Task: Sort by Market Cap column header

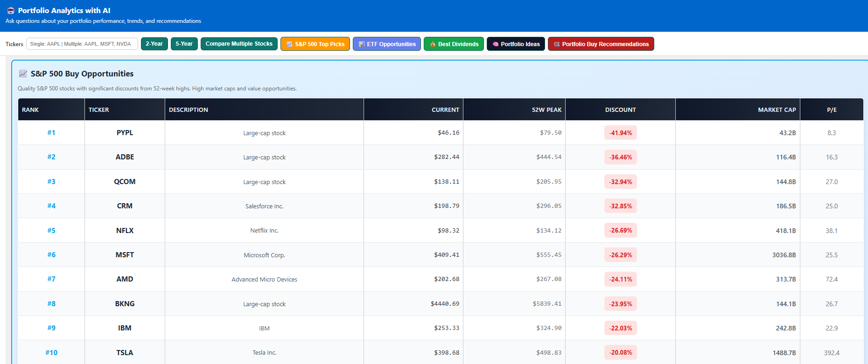Action: click(x=777, y=110)
